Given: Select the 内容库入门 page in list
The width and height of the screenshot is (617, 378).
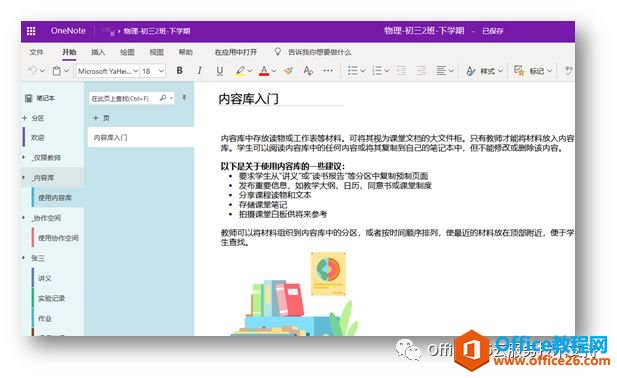Looking at the screenshot, I should [141, 138].
